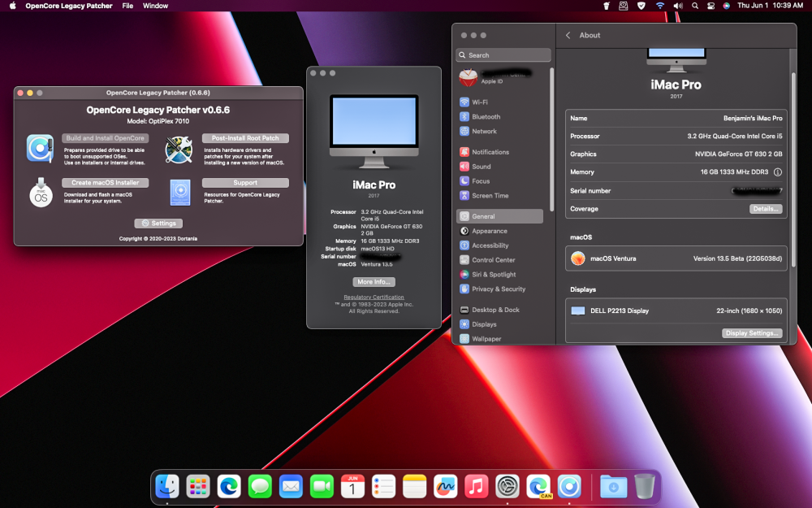Open the File menu

point(127,6)
